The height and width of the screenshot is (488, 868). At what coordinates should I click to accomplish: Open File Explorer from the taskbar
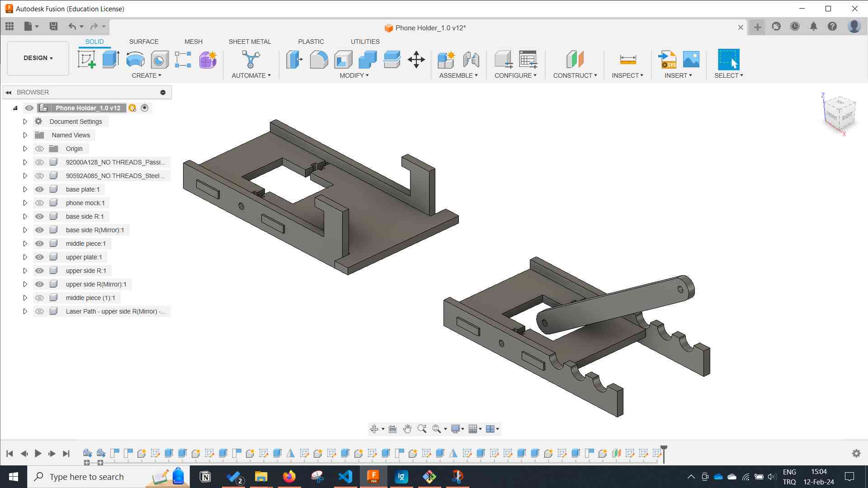(x=261, y=477)
